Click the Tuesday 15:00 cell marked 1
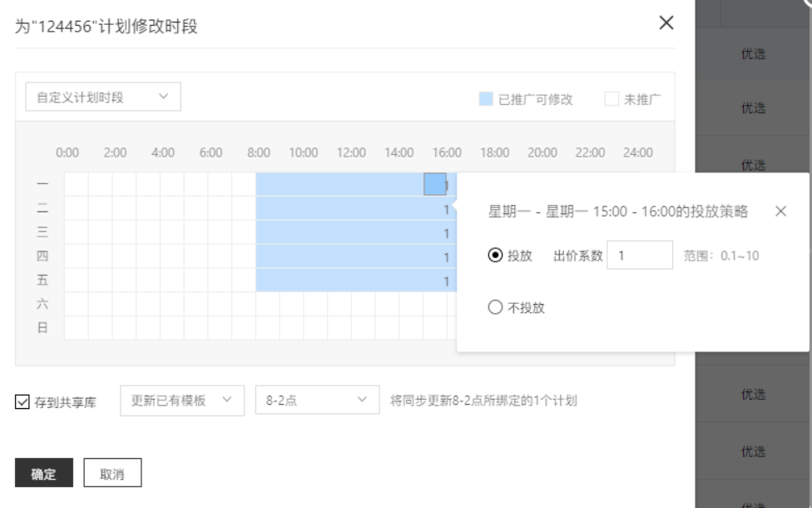812x508 pixels. click(x=435, y=208)
